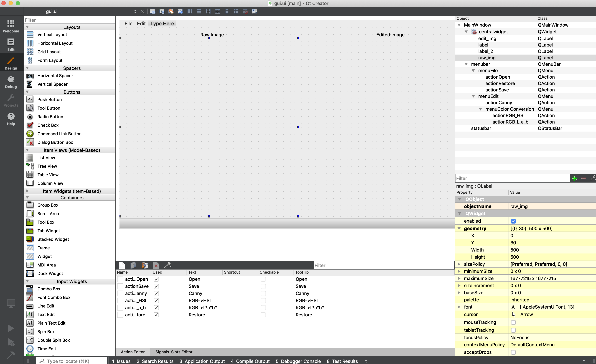
Task: Collapse menuColor_Conversion tree node
Action: (480, 109)
